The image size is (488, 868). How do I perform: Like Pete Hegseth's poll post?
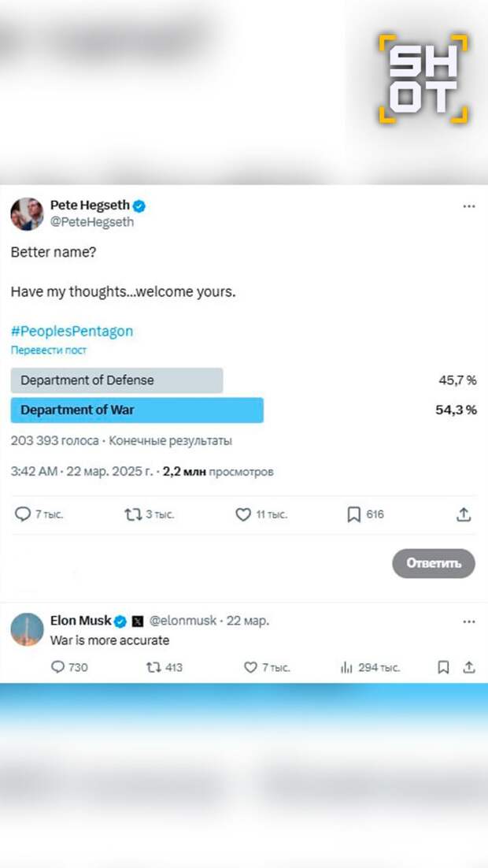click(243, 514)
